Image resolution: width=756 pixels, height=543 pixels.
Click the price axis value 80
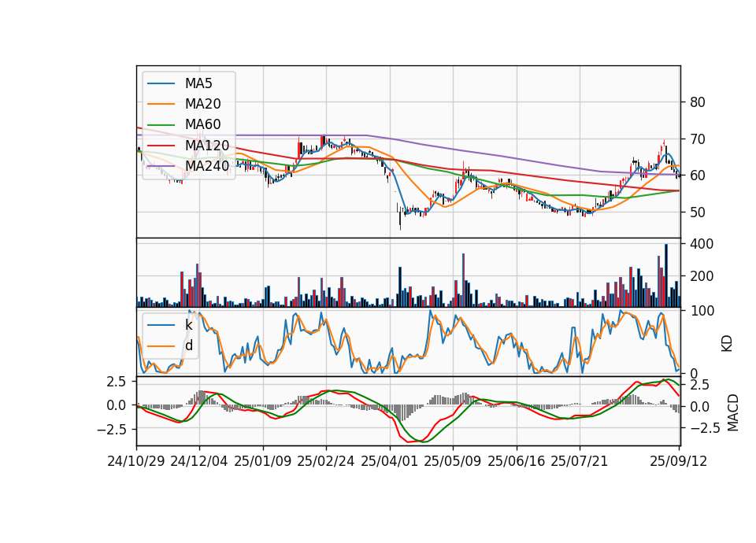coord(697,102)
